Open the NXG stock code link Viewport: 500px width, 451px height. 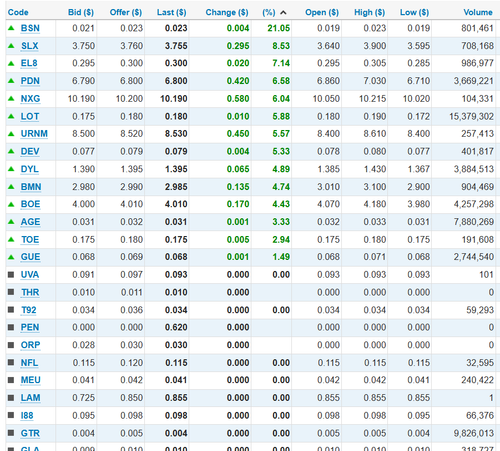(x=30, y=99)
